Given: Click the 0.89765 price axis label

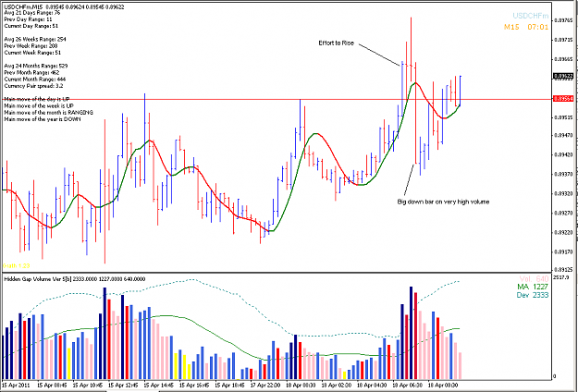Looking at the screenshot, I should pyautogui.click(x=564, y=19).
